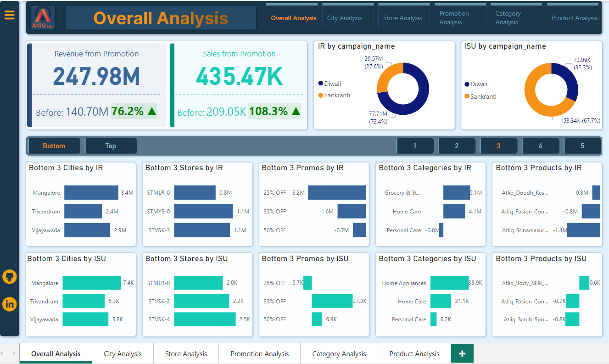Click Sankranti legend swatch in ISU chart

coord(467,96)
